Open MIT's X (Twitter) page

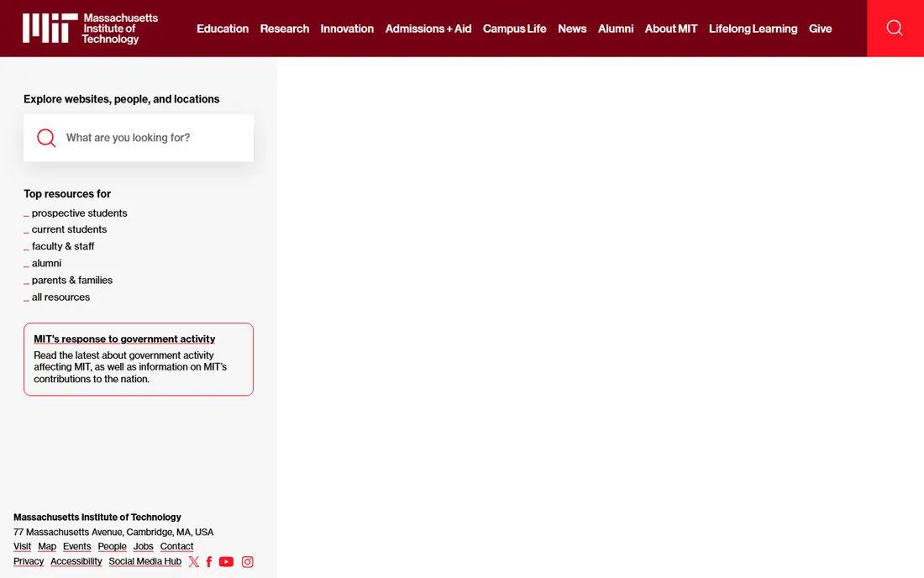(x=194, y=561)
